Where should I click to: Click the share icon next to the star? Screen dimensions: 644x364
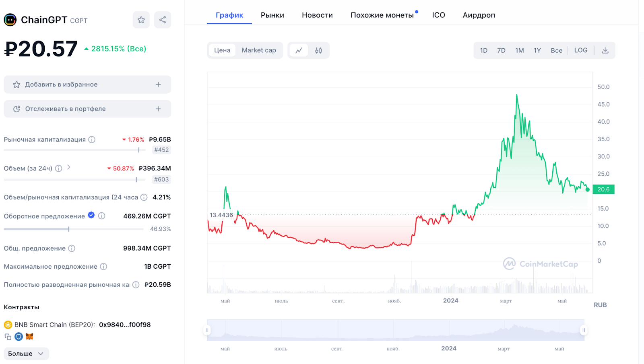tap(163, 20)
